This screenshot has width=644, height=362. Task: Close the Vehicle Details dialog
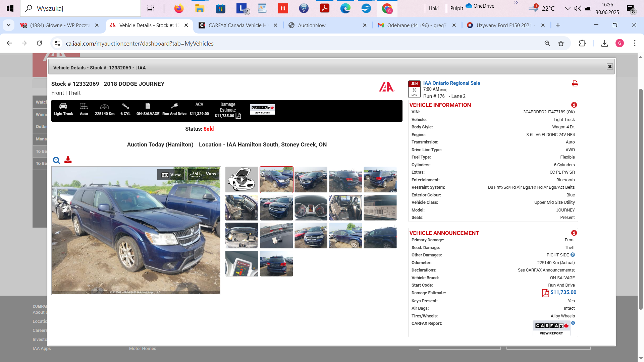point(610,67)
